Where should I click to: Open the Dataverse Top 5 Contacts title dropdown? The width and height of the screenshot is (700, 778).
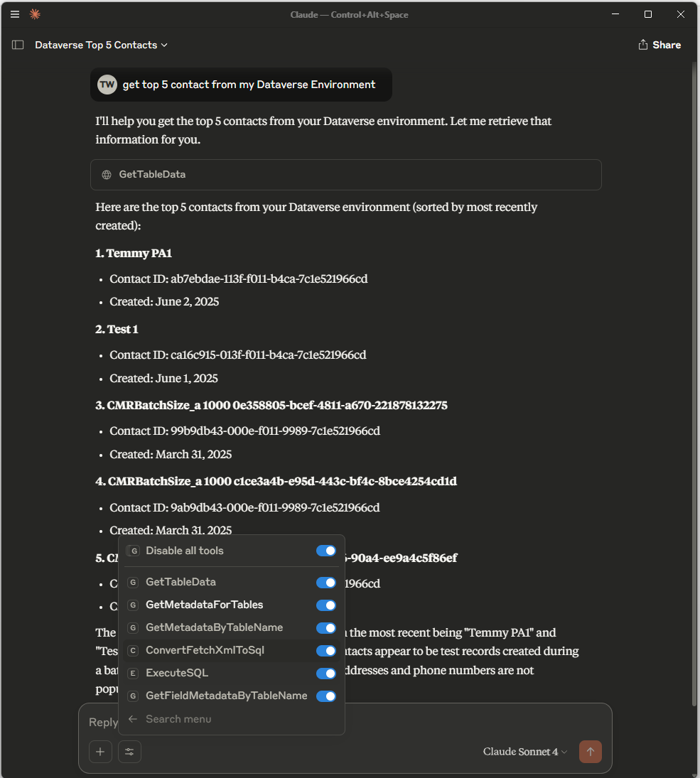(x=102, y=45)
